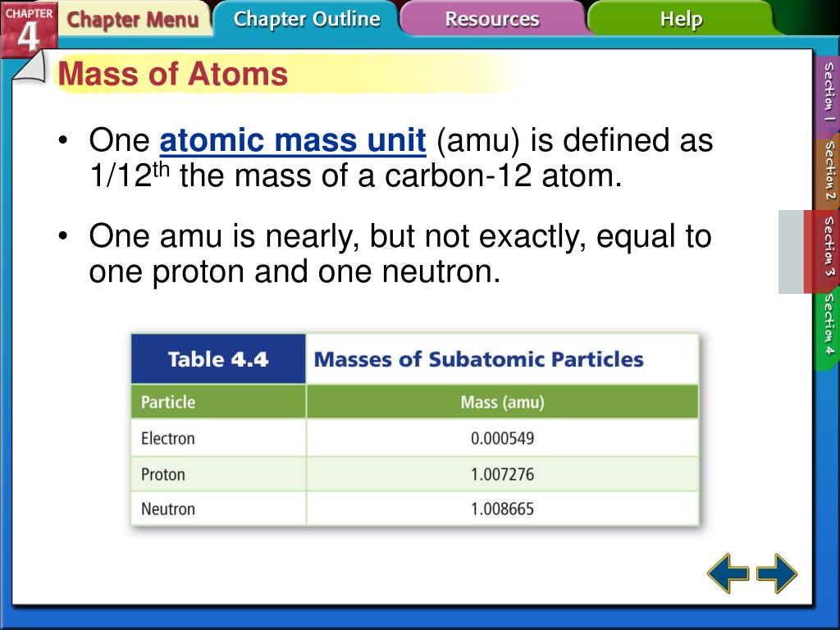
Task: Click the 'Masses of Subatomic Particles' table title
Action: [x=478, y=359]
